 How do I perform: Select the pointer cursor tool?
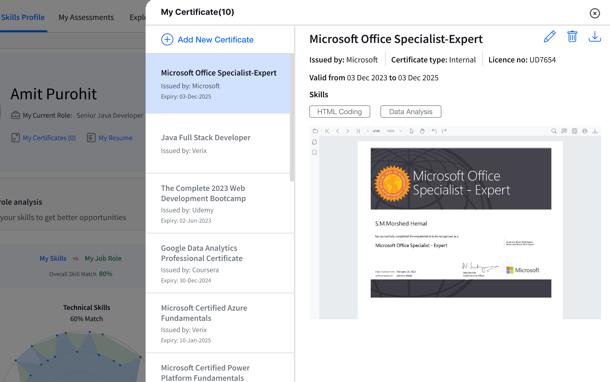point(412,131)
